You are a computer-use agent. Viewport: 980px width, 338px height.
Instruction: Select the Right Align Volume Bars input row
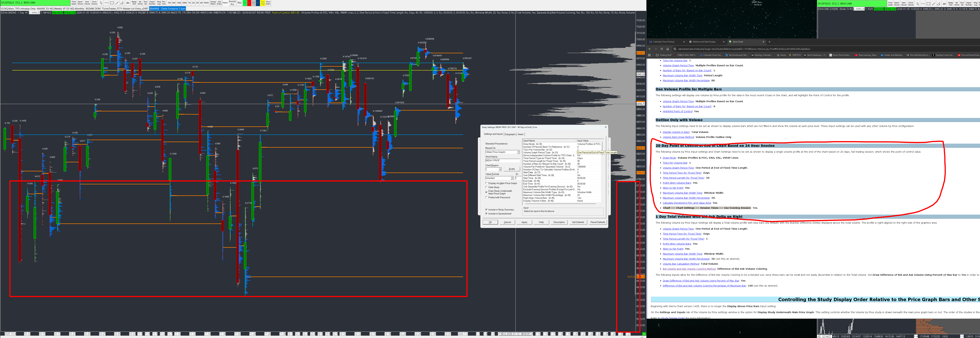[562, 198]
